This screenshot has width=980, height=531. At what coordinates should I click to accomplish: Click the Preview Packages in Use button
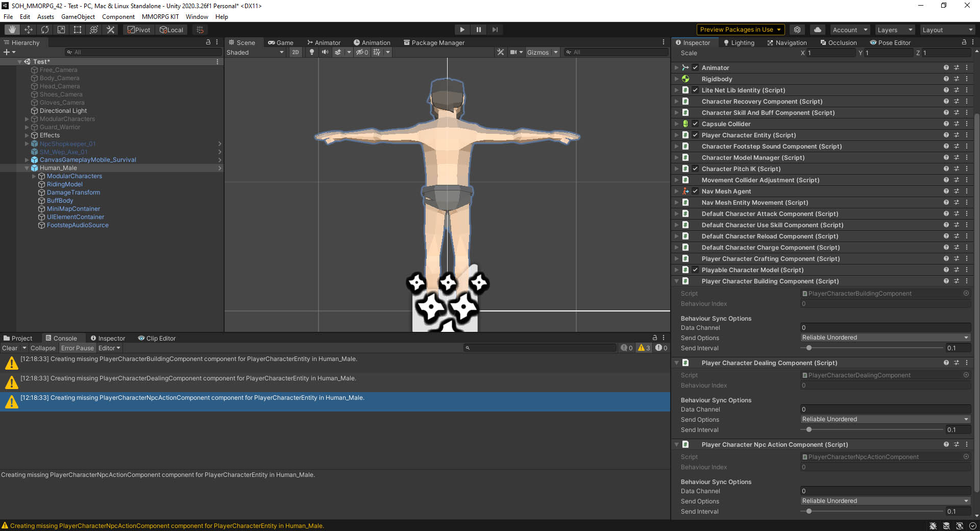(740, 29)
